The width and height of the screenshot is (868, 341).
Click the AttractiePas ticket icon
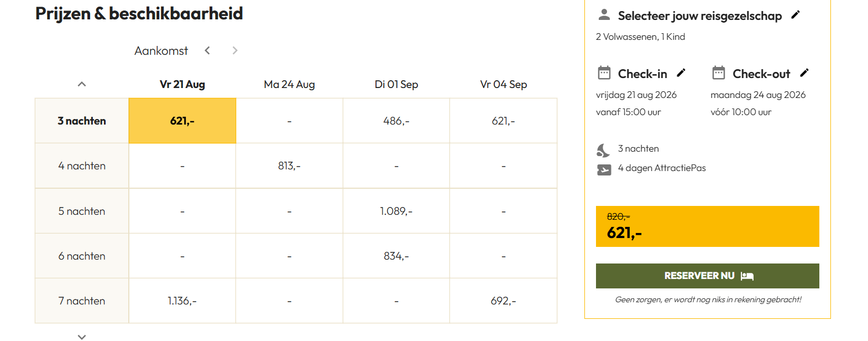pyautogui.click(x=604, y=170)
